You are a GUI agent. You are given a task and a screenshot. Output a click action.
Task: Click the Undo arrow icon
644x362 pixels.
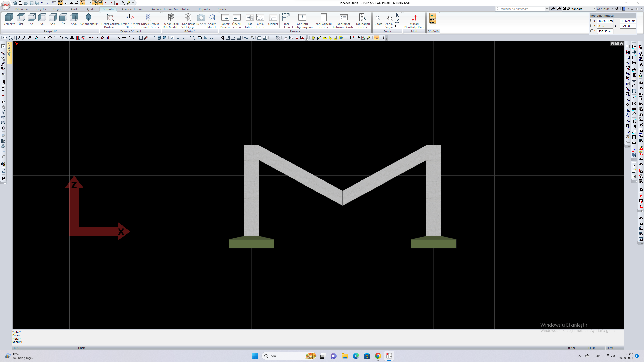pyautogui.click(x=43, y=3)
